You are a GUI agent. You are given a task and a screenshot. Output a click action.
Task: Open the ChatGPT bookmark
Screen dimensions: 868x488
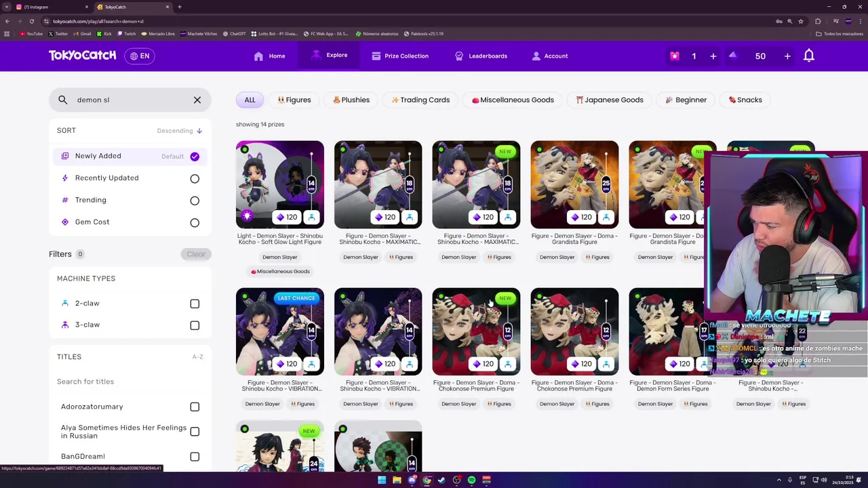[234, 33]
